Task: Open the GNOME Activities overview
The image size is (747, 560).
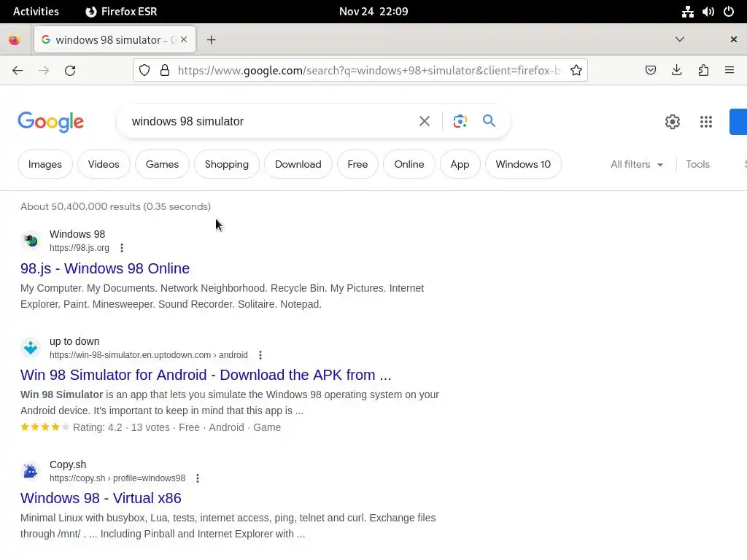Action: [36, 12]
